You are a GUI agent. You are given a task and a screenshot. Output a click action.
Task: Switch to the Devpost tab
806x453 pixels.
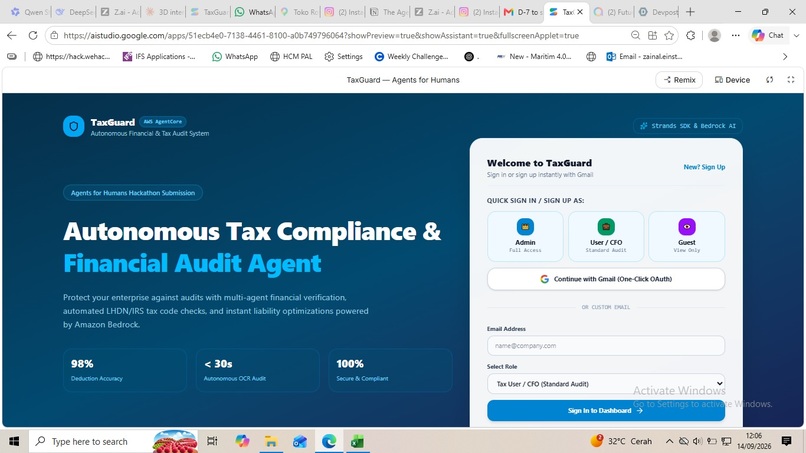[657, 12]
